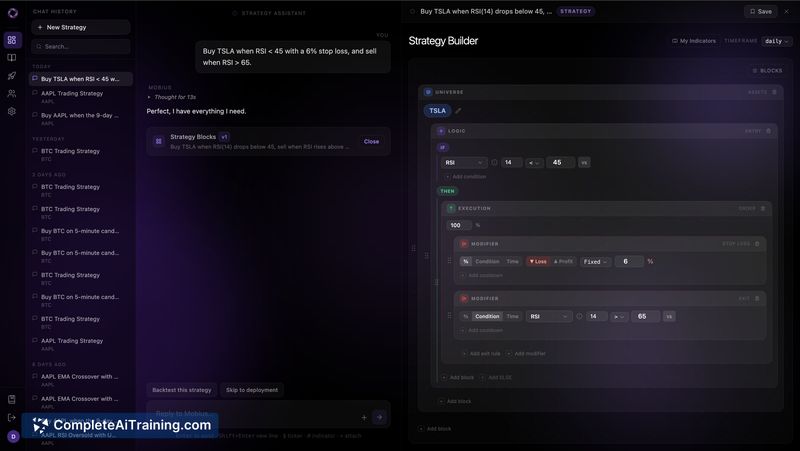Click the attach plus icon in reply box
This screenshot has width=800, height=451.
364,417
